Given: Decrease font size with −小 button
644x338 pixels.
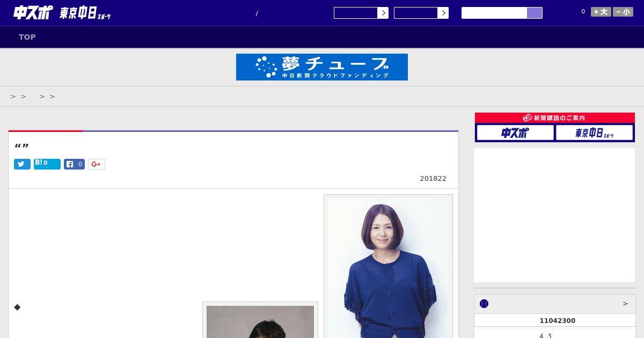Looking at the screenshot, I should pos(623,12).
